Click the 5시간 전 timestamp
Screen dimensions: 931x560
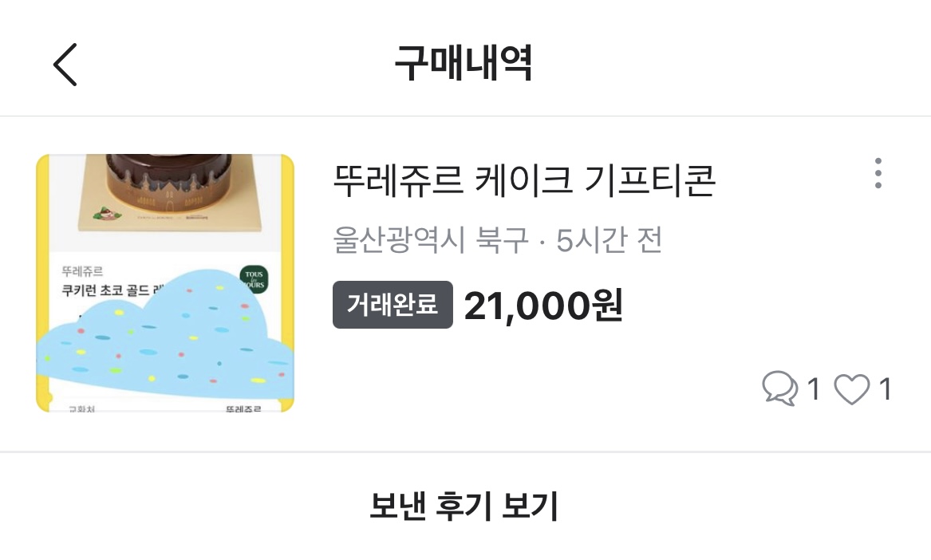pos(609,240)
